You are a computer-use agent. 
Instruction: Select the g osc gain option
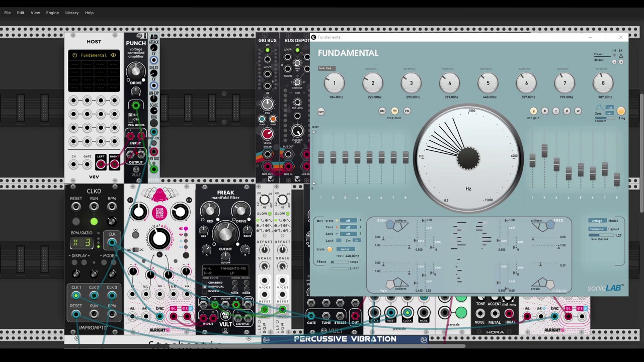click(534, 111)
